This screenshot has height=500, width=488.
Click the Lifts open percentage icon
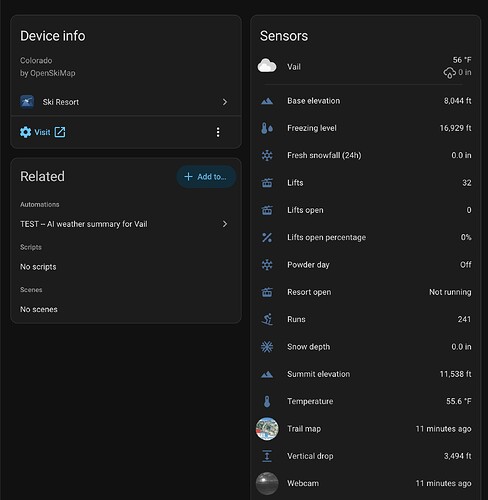(267, 237)
